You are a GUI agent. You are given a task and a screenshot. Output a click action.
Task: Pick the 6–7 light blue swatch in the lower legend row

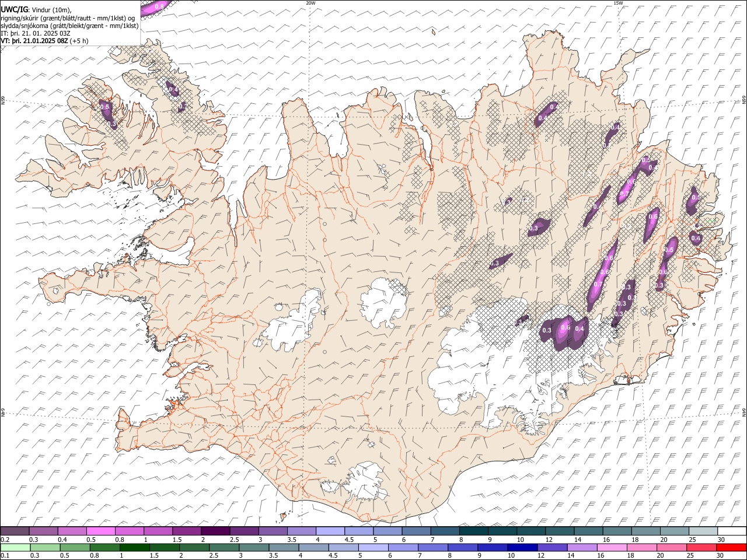pos(403,547)
